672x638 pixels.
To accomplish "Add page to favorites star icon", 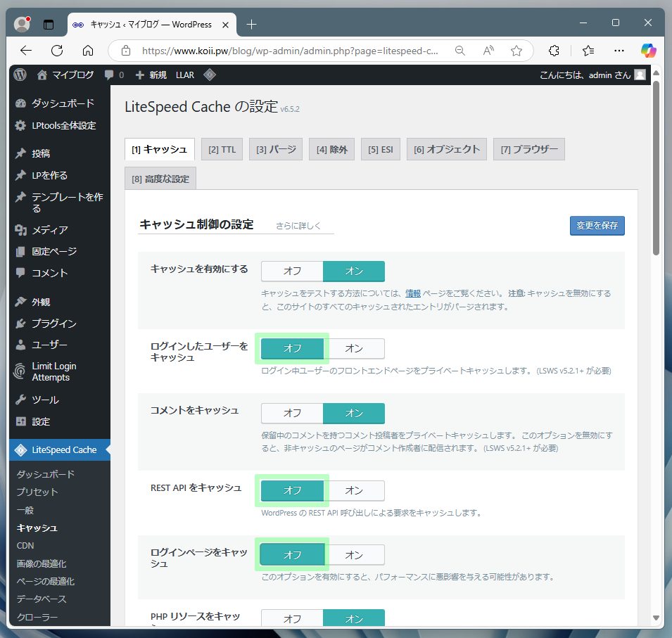I will click(x=516, y=51).
